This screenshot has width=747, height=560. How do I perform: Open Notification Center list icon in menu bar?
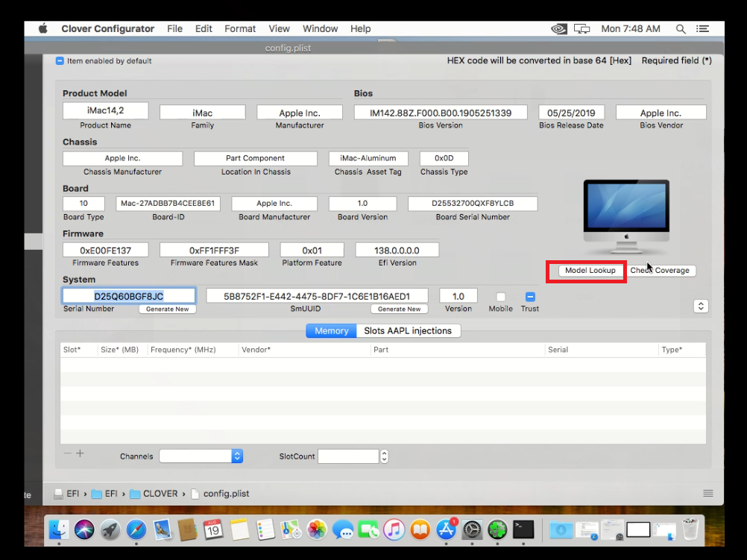pos(702,28)
